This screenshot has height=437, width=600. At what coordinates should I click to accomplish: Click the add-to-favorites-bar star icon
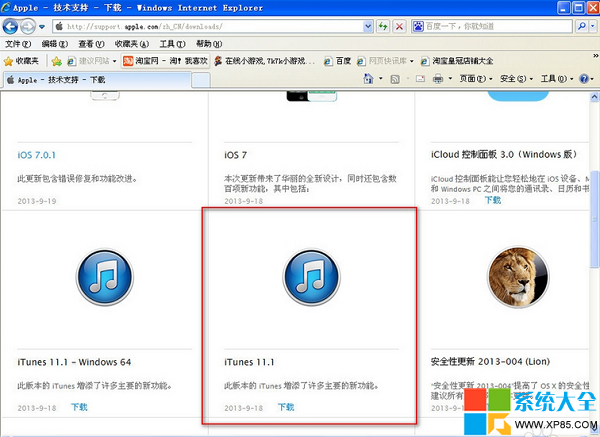pyautogui.click(x=56, y=61)
